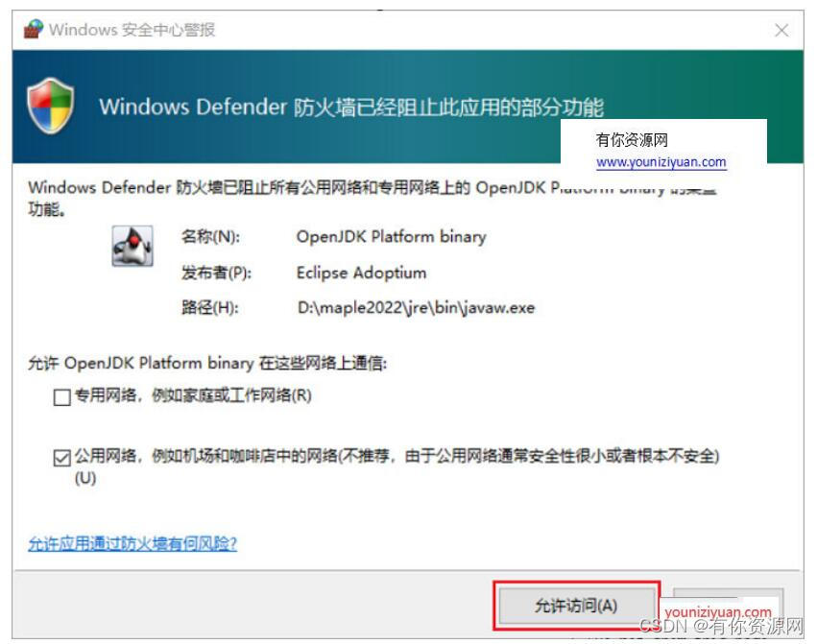
Task: Click the 名称(N): label
Action: click(210, 236)
